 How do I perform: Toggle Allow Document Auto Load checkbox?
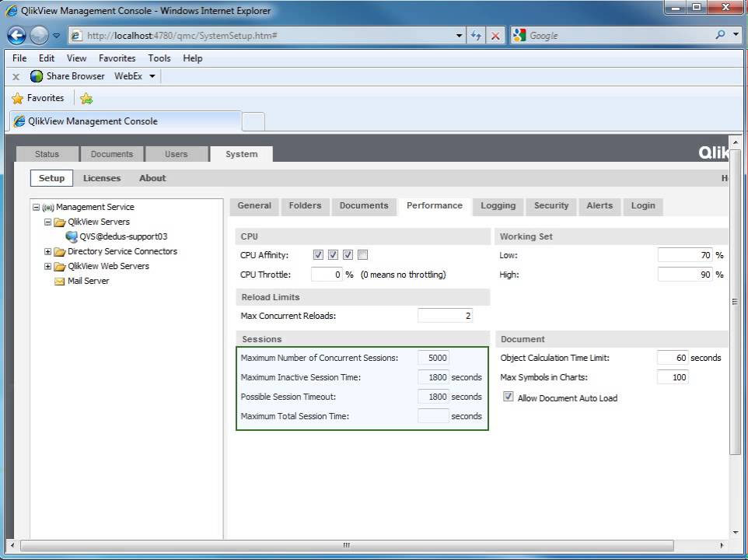coord(508,397)
